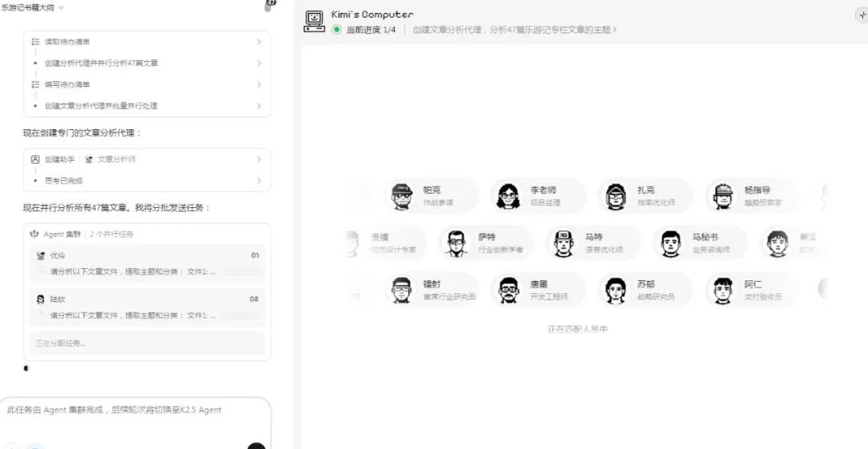Image resolution: width=868 pixels, height=449 pixels.
Task: Expand 创建文章分析代理并批量并行处理 chevron
Action: (x=259, y=105)
